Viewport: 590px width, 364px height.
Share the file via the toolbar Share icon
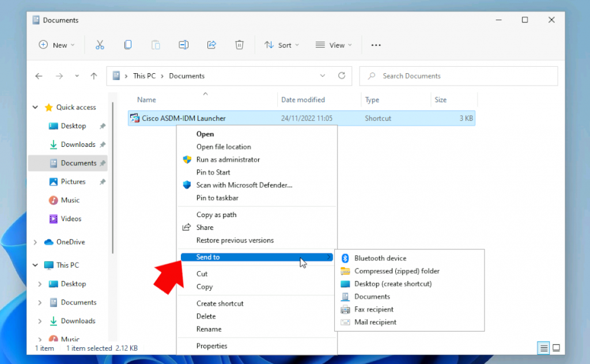click(x=211, y=44)
